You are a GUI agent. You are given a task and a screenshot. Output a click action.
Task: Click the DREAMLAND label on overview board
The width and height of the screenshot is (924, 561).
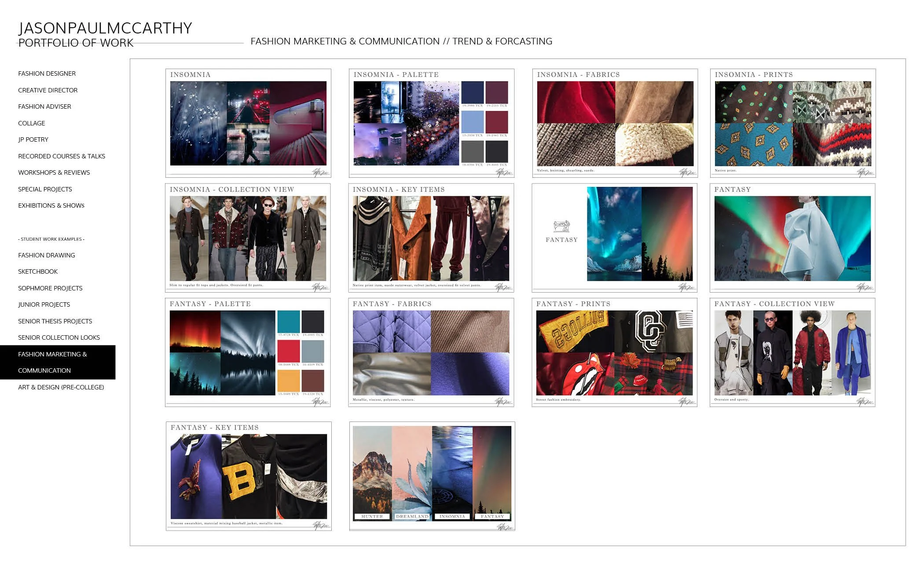412,517
